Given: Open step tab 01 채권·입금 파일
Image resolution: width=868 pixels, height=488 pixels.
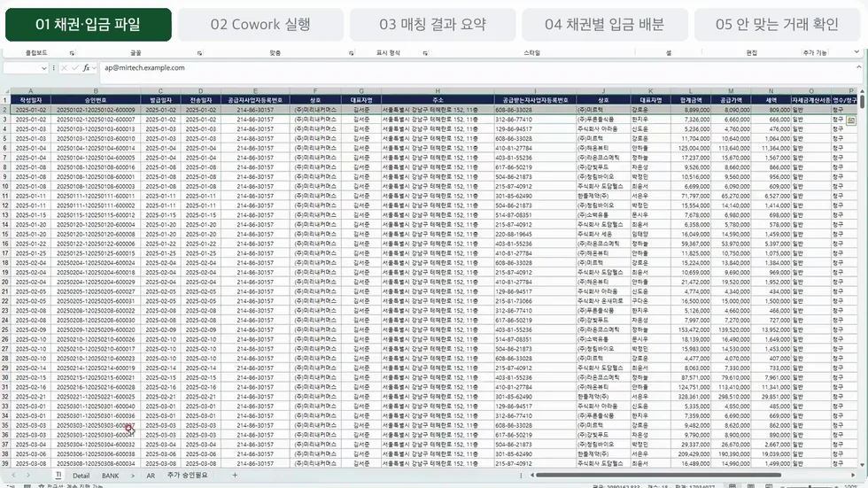Looking at the screenshot, I should click(x=89, y=24).
